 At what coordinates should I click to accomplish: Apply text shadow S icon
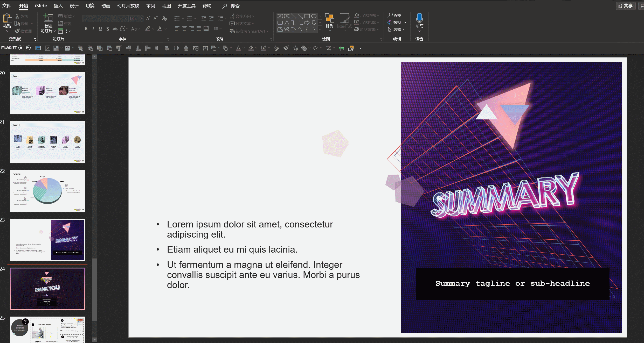pos(108,29)
